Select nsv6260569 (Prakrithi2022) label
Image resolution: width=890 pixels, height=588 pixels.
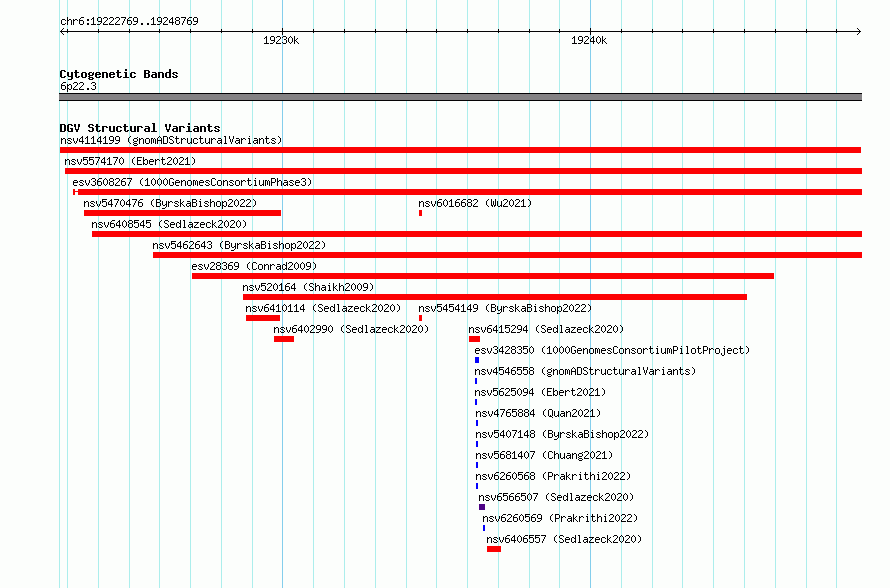click(x=560, y=518)
